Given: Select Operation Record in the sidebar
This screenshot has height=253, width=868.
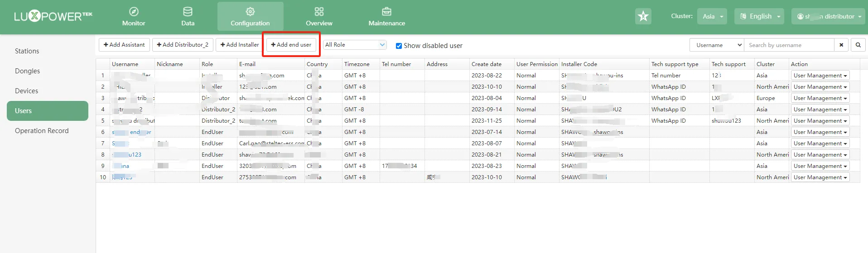Looking at the screenshot, I should click(x=42, y=131).
